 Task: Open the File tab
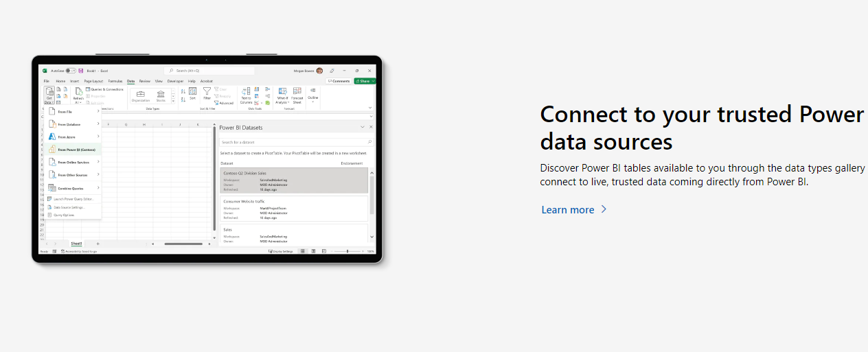coord(46,81)
